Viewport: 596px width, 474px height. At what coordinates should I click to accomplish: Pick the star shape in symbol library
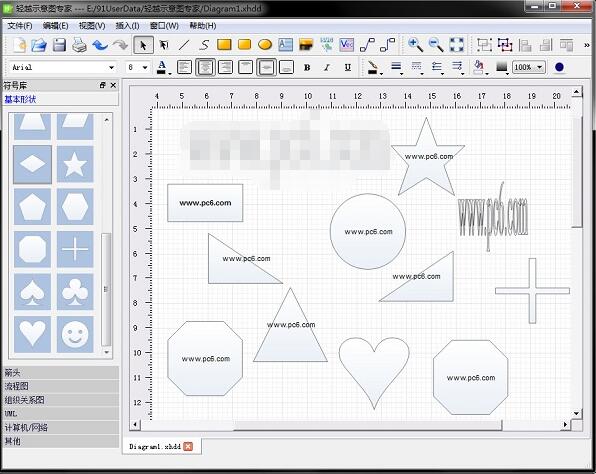(75, 164)
